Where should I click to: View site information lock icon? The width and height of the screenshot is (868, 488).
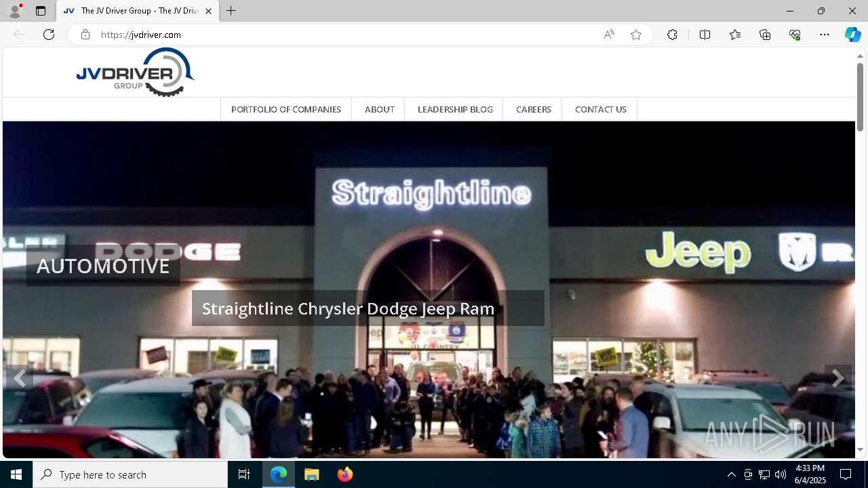[85, 35]
